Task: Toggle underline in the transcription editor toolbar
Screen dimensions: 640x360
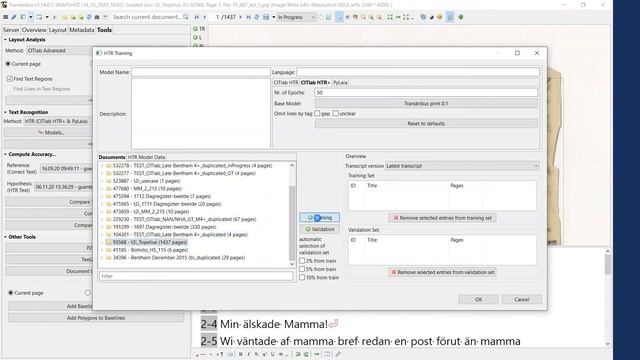Action: pyautogui.click(x=273, y=354)
